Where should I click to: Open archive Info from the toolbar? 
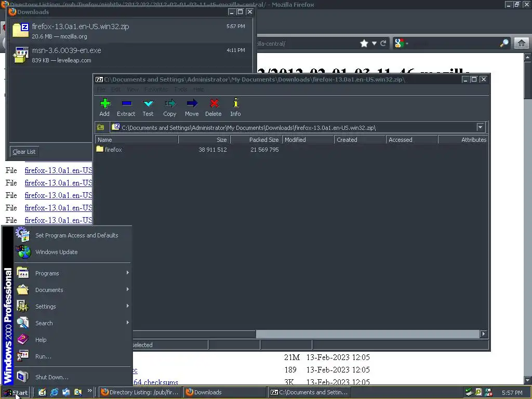point(235,107)
